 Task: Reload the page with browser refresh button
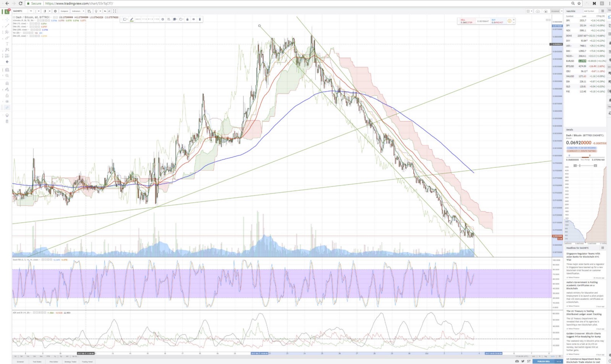pos(21,3)
